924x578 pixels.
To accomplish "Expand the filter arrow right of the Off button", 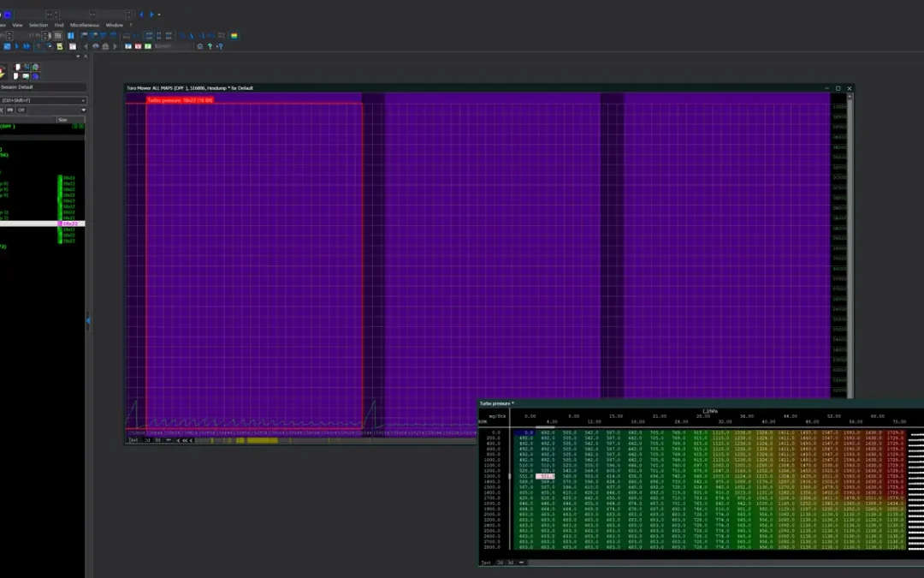I will click(x=83, y=110).
